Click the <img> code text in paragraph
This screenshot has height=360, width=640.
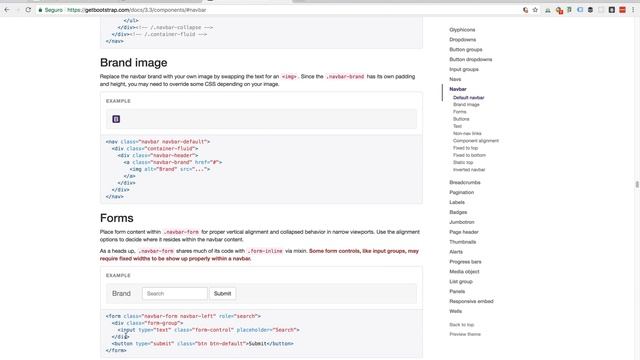point(289,77)
